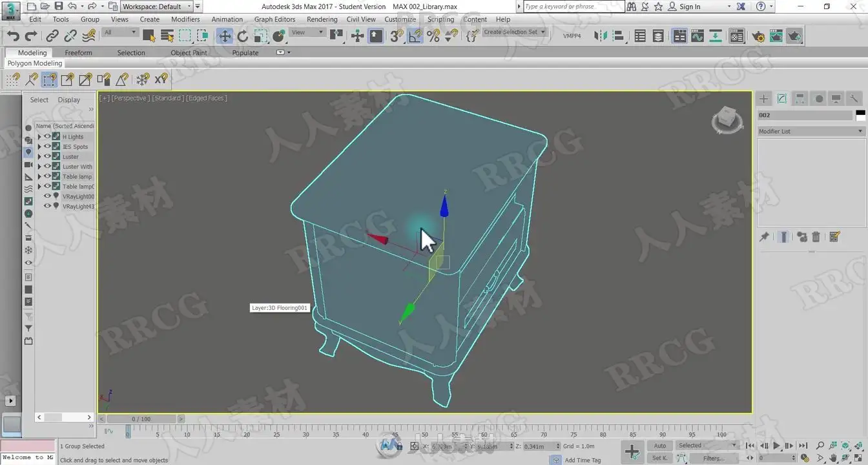Image resolution: width=868 pixels, height=465 pixels.
Task: Click Set Key button
Action: pos(659,458)
